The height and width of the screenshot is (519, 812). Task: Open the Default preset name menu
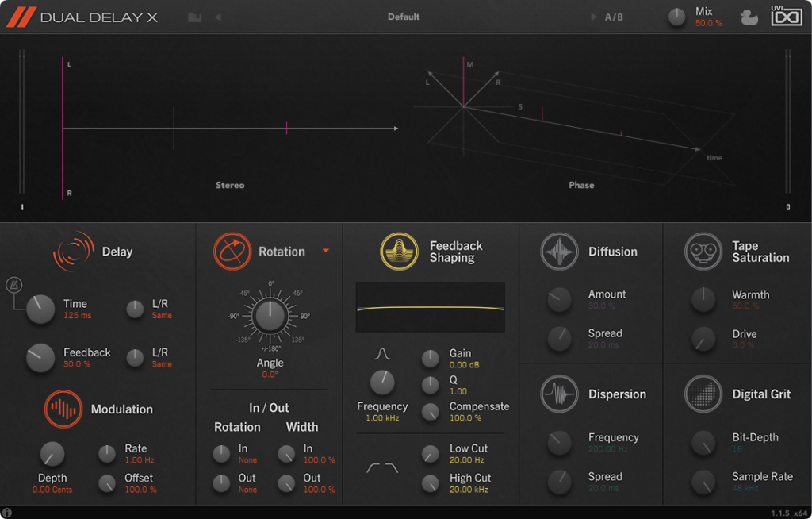[x=404, y=17]
